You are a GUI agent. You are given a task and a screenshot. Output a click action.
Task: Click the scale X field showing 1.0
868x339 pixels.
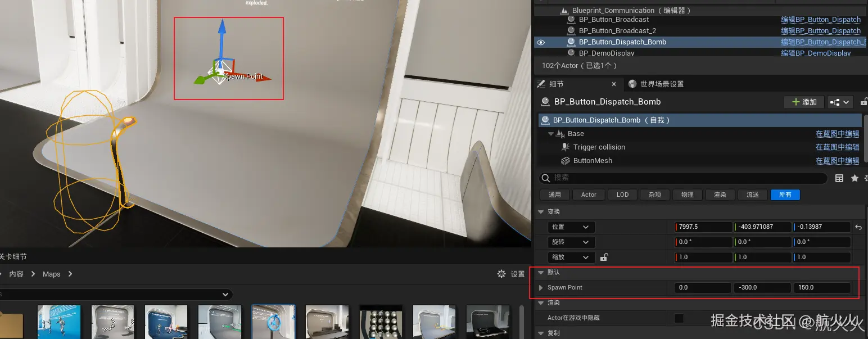(703, 257)
